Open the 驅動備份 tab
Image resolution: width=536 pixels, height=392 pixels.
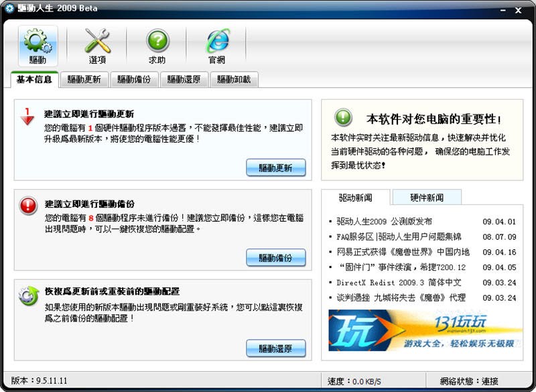click(x=134, y=79)
